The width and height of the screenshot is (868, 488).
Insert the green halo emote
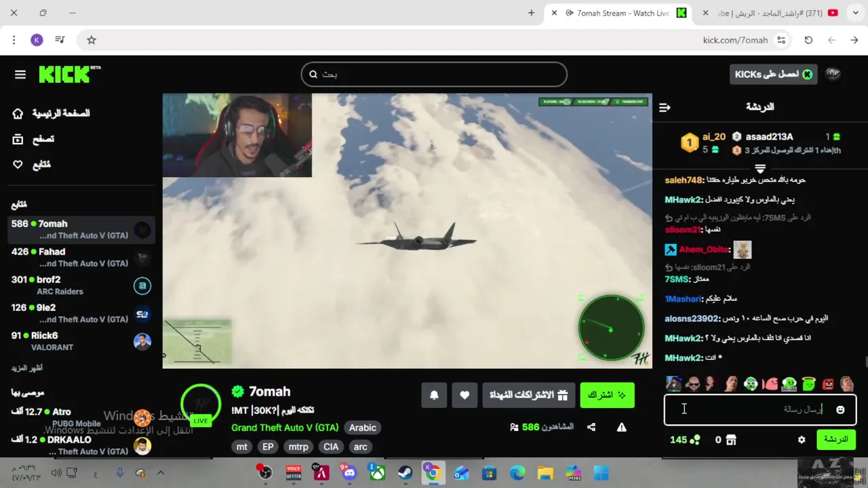click(808, 384)
